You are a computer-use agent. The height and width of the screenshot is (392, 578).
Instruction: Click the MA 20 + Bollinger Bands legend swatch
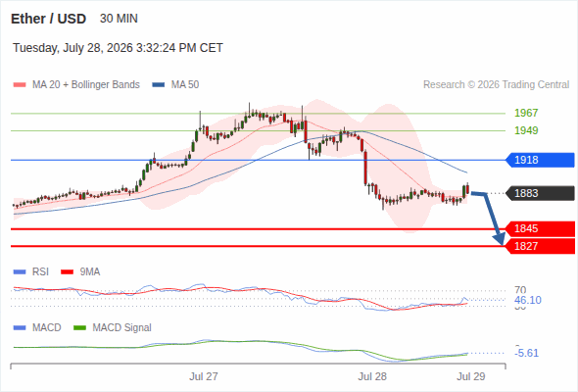[x=20, y=85]
